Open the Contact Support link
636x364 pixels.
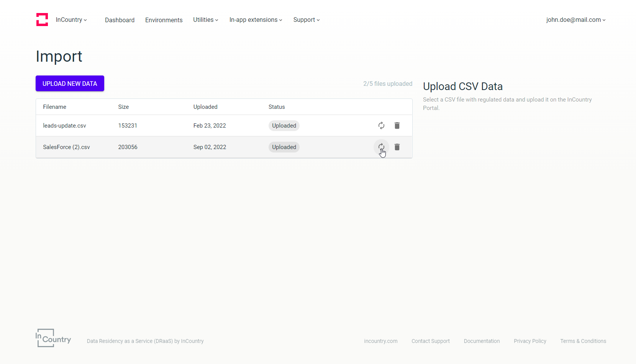[x=431, y=341]
